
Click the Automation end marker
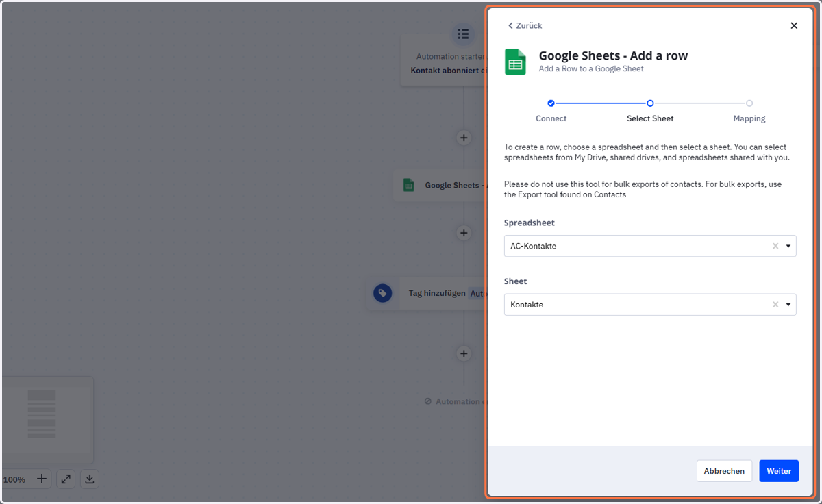[455, 401]
